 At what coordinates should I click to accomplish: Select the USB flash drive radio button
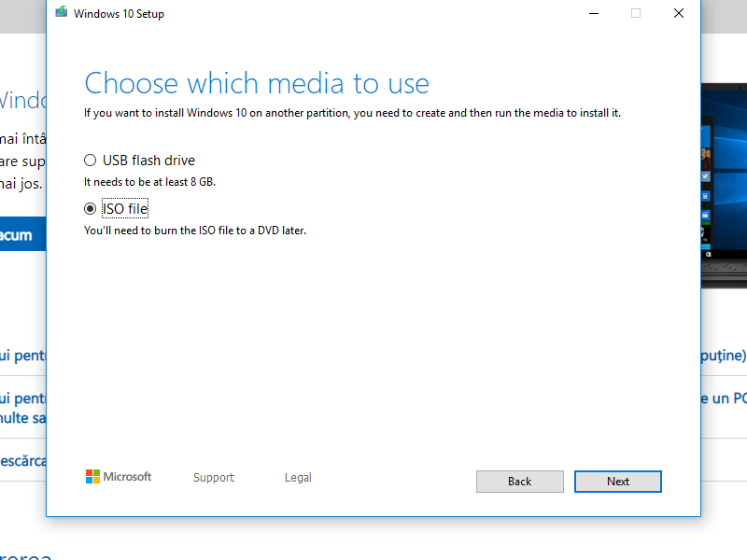pyautogui.click(x=91, y=160)
